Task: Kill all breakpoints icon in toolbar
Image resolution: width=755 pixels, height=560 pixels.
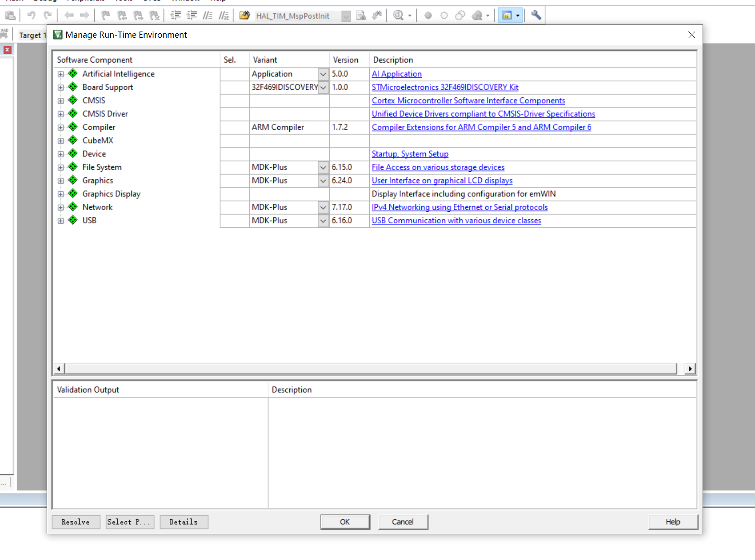Action: pos(477,16)
